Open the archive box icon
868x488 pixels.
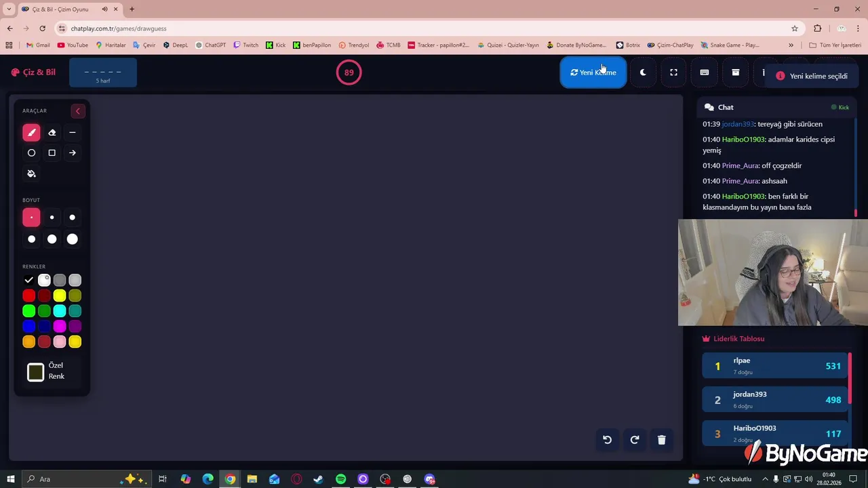point(735,73)
